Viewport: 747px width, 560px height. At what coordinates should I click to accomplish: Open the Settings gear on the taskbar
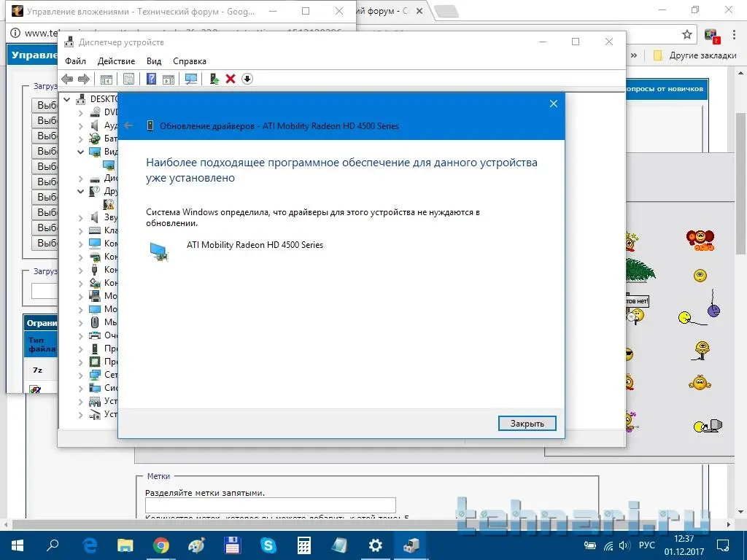point(376,545)
